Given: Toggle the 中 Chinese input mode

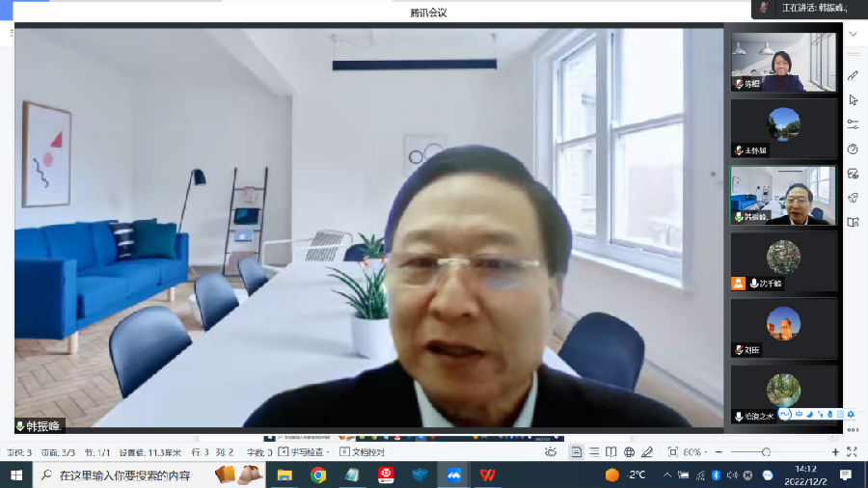Looking at the screenshot, I should point(799,415).
